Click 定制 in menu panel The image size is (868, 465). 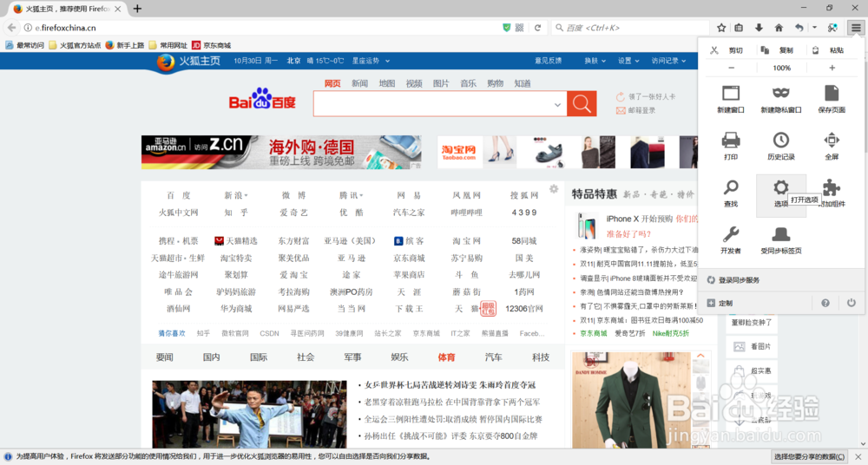720,303
